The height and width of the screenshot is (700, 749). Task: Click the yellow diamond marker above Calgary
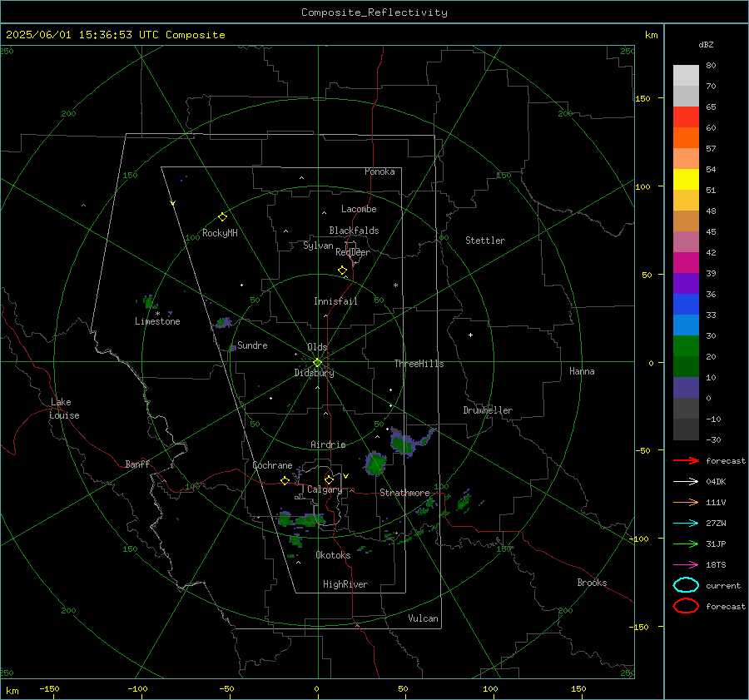click(x=329, y=479)
